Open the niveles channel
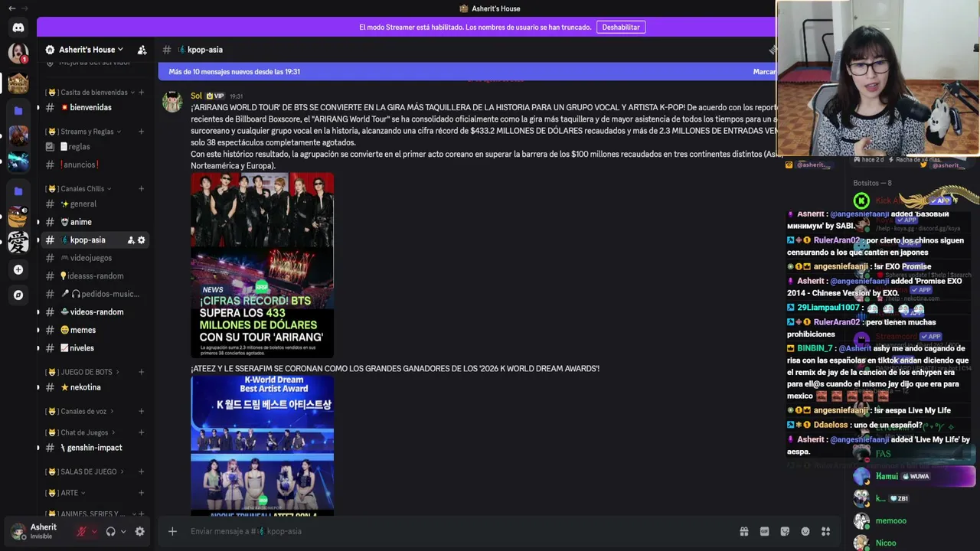 94,348
